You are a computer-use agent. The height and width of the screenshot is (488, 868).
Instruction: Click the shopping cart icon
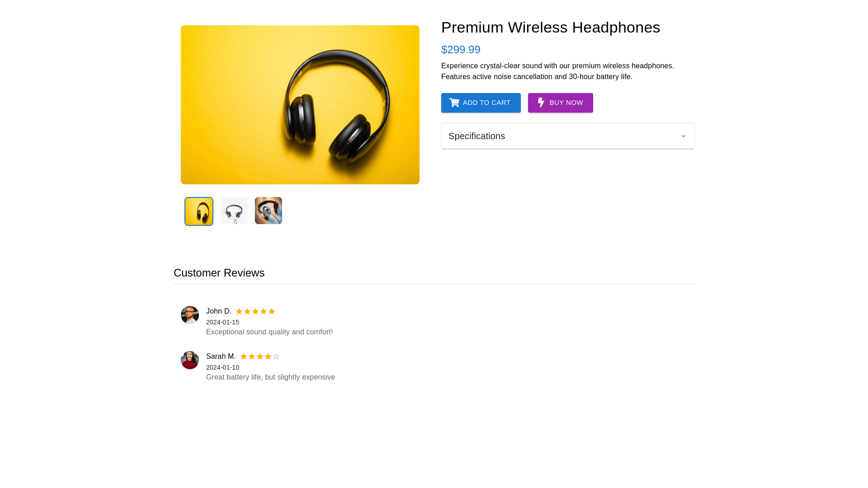454,103
